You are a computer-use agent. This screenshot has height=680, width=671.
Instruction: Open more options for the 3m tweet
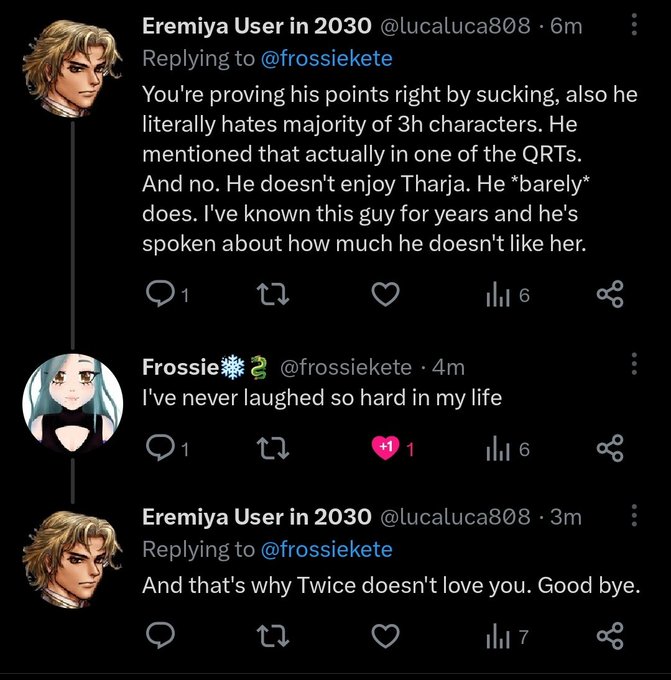[634, 515]
